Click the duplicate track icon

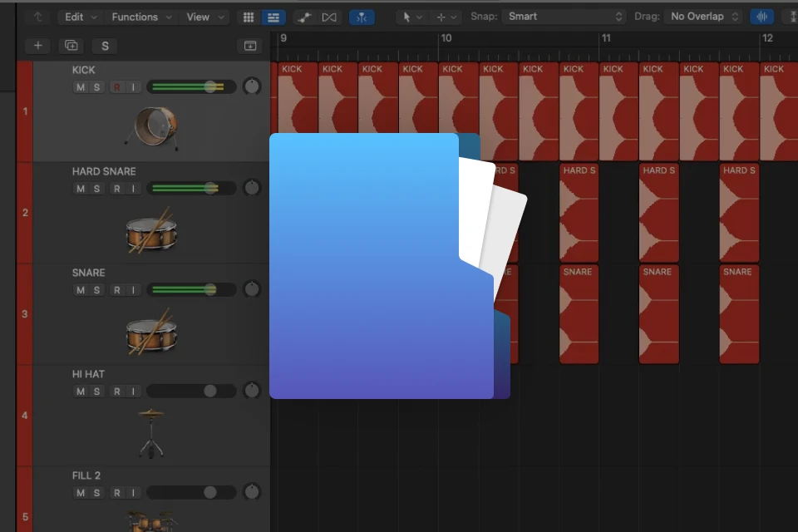(x=71, y=46)
